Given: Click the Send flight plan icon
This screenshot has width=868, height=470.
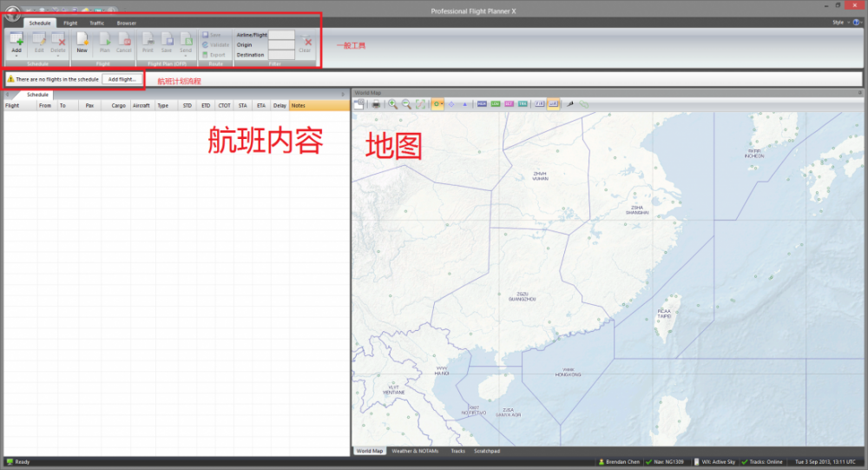Looking at the screenshot, I should click(x=186, y=40).
